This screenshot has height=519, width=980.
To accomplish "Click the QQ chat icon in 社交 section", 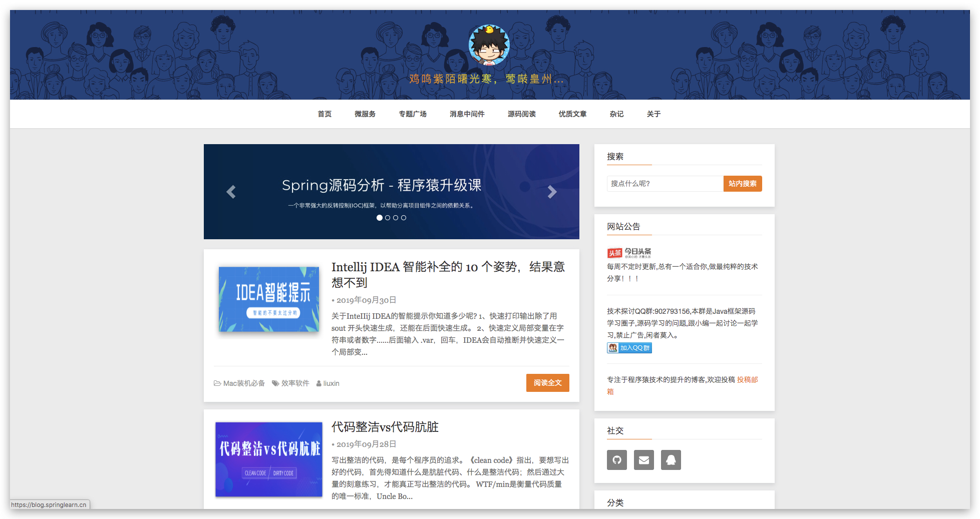I will (x=671, y=460).
